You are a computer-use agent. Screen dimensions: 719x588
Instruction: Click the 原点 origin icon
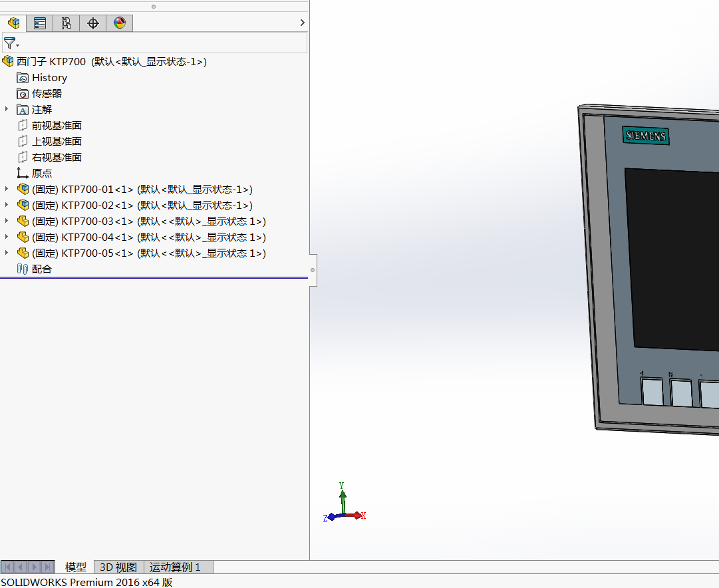(x=23, y=173)
